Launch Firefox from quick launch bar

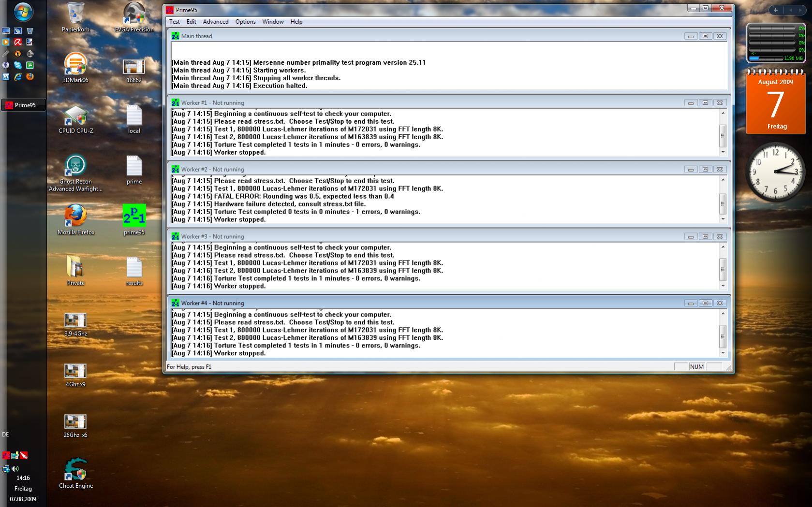tap(30, 77)
